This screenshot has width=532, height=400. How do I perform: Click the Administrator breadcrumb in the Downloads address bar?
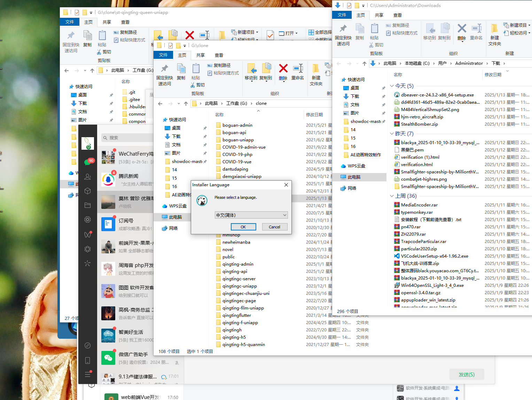[x=469, y=63]
